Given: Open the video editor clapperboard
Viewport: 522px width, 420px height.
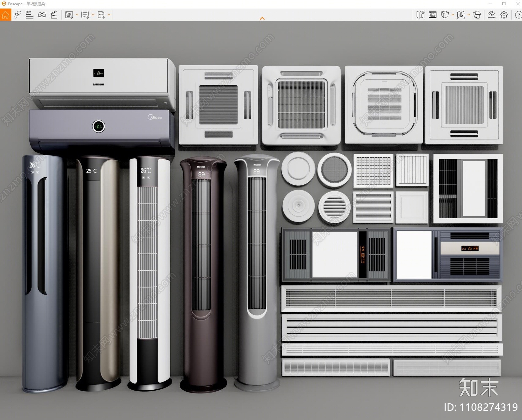Looking at the screenshot, I should 54,15.
